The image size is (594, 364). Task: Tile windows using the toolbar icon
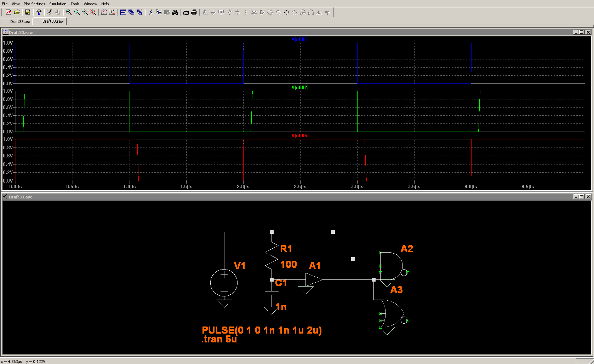[x=123, y=12]
